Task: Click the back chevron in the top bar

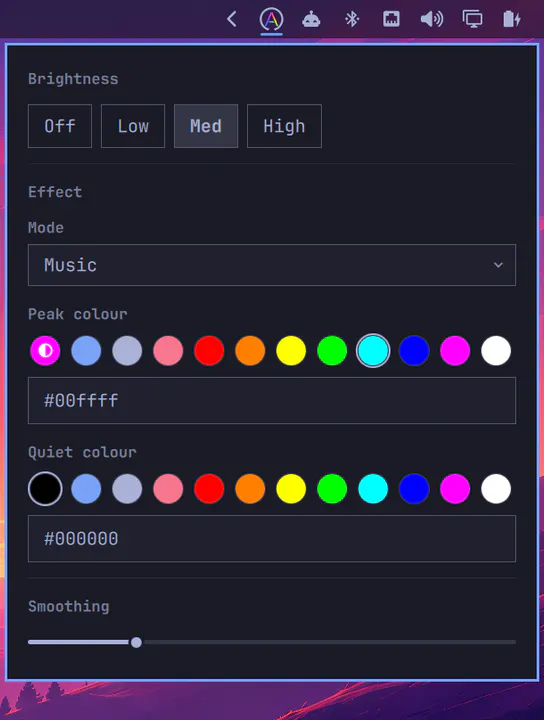Action: 232,19
